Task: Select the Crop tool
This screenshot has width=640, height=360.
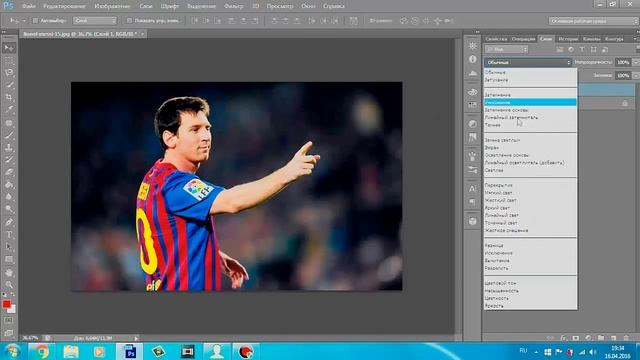Action: [x=9, y=97]
